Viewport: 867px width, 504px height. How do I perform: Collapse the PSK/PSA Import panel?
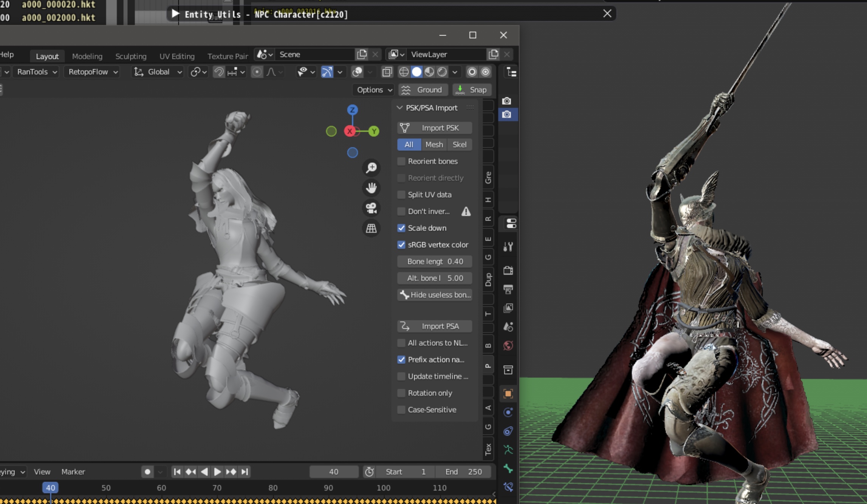(399, 108)
